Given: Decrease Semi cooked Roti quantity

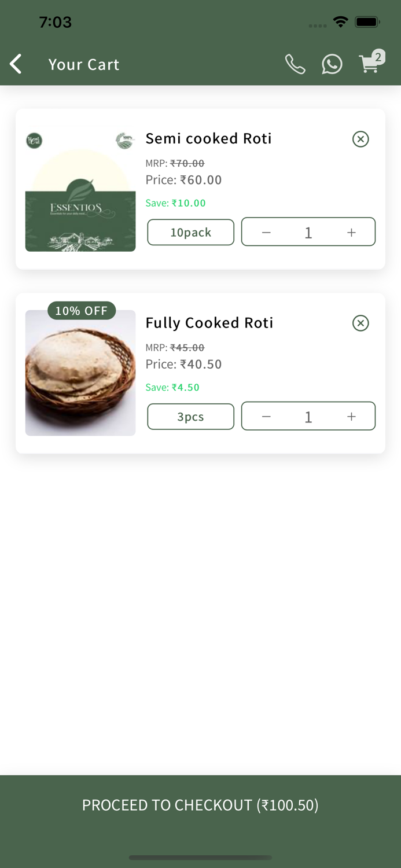Looking at the screenshot, I should point(266,232).
